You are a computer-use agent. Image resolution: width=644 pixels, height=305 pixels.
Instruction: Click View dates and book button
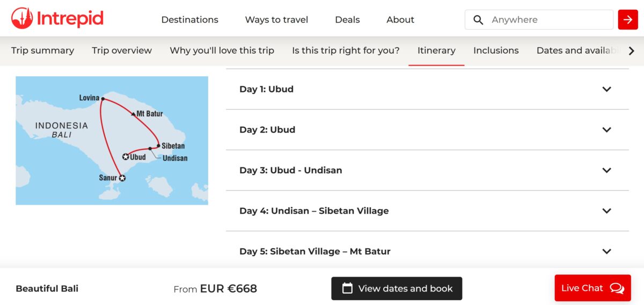pyautogui.click(x=397, y=288)
